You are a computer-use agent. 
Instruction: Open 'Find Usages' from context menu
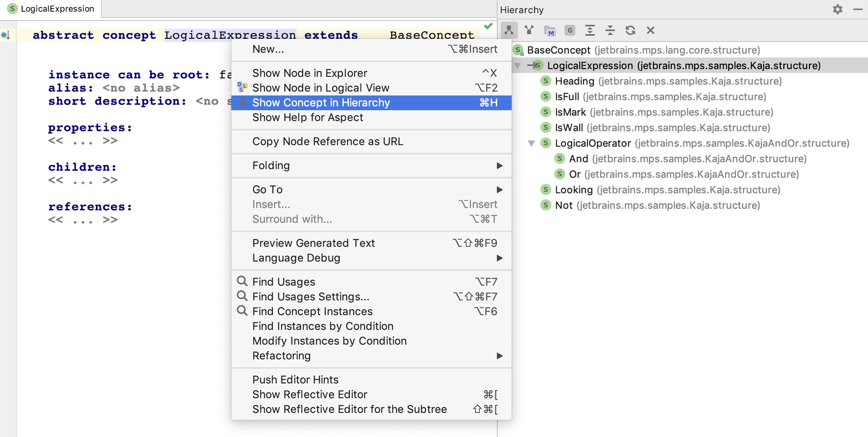click(x=284, y=281)
